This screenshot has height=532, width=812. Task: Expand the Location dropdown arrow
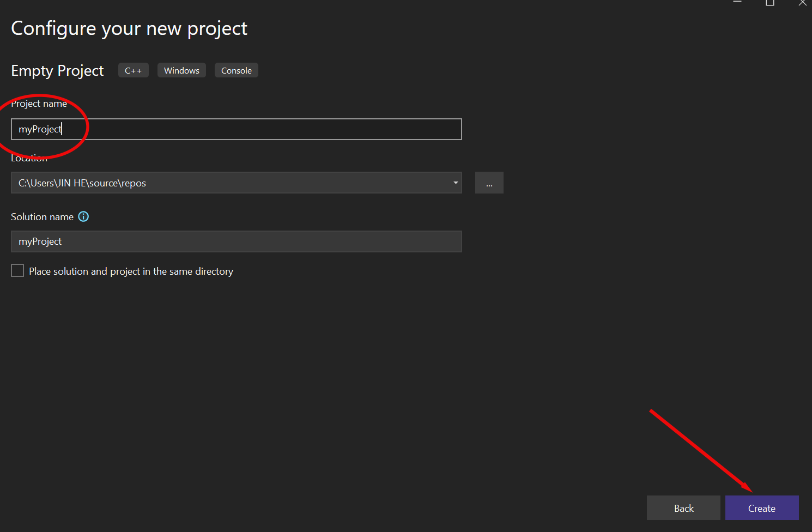click(455, 183)
